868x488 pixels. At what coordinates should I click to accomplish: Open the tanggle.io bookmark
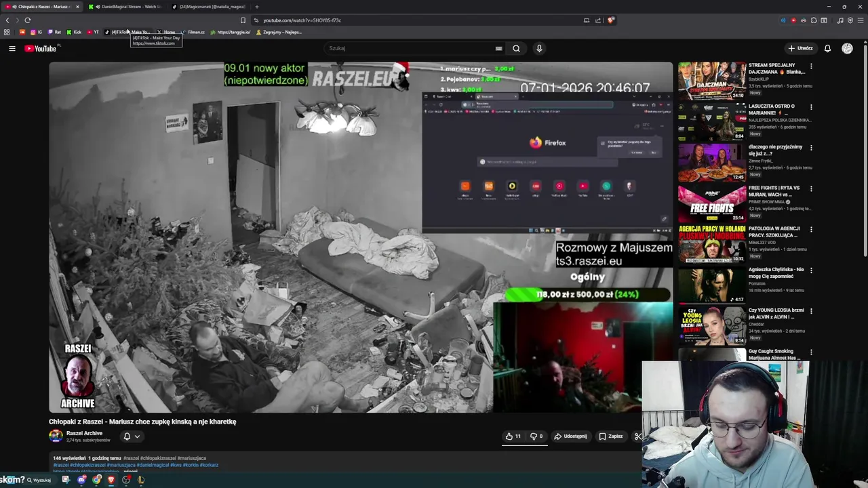click(x=231, y=32)
